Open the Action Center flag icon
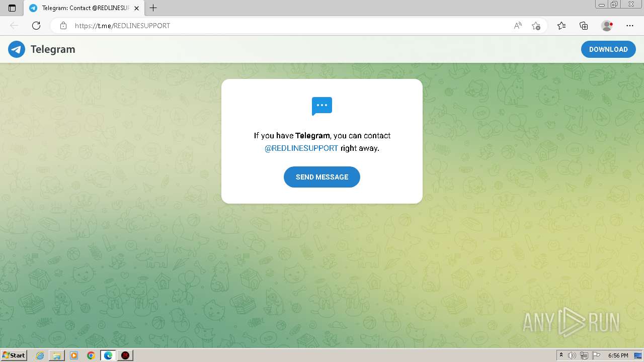This screenshot has height=362, width=644. 596,355
